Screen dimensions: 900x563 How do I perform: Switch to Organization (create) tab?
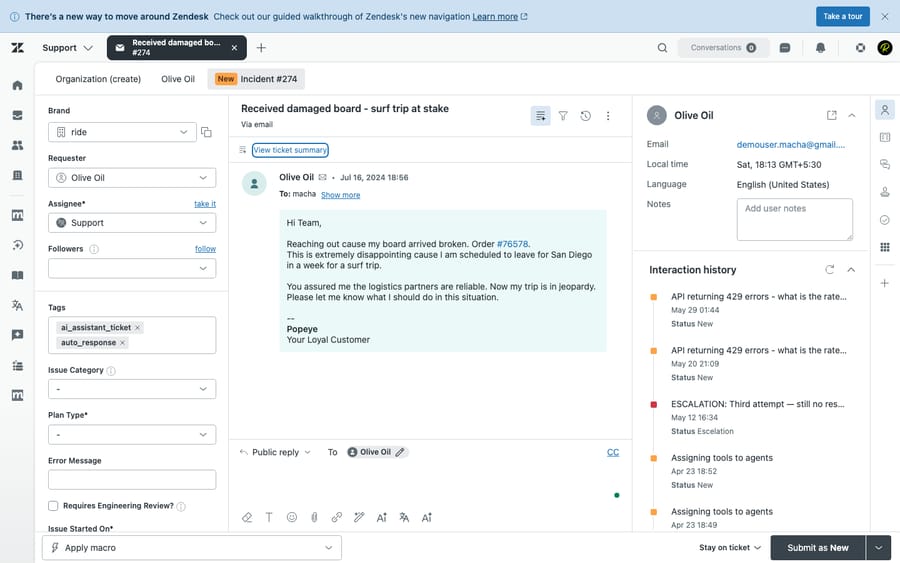tap(98, 79)
